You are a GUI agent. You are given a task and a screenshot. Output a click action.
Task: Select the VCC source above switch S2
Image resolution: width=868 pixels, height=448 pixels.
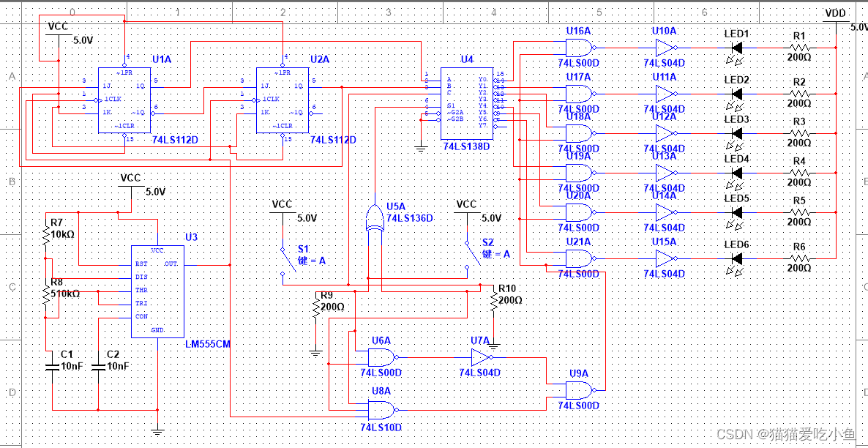467,210
